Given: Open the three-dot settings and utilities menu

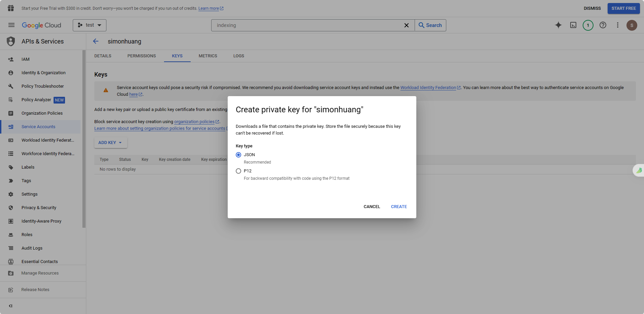Looking at the screenshot, I should (618, 25).
